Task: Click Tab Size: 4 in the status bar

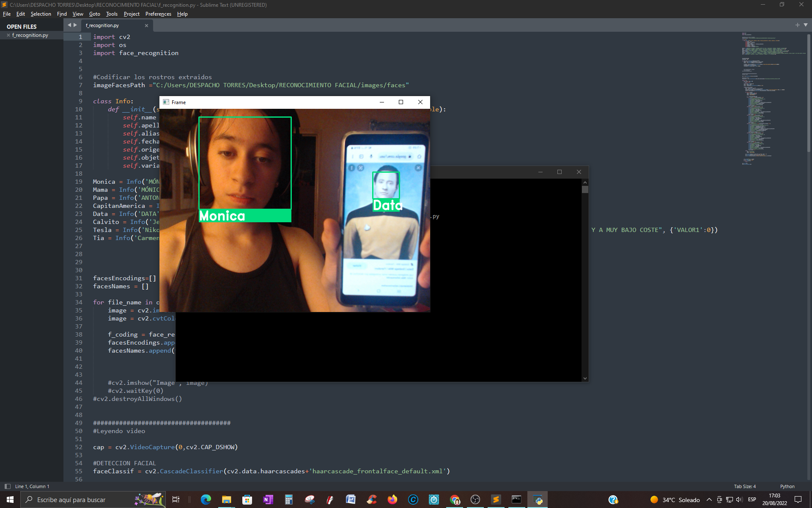Action: coord(744,486)
